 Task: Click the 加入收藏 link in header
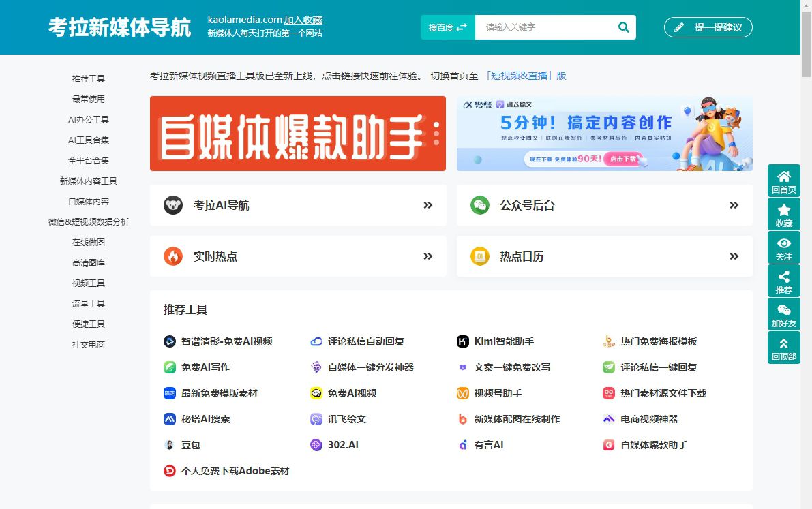point(303,20)
